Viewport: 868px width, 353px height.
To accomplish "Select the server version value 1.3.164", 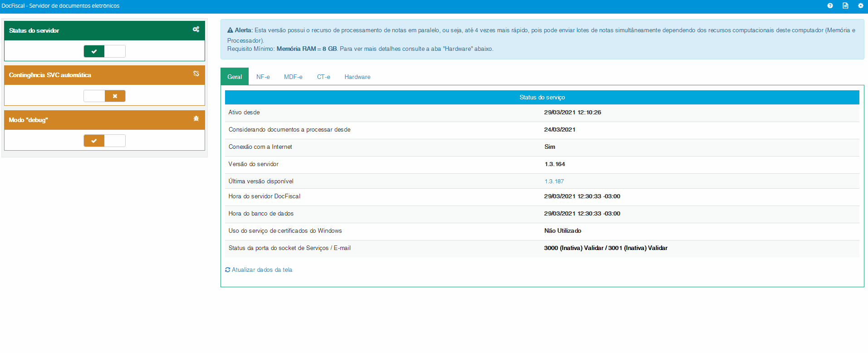I will [554, 164].
